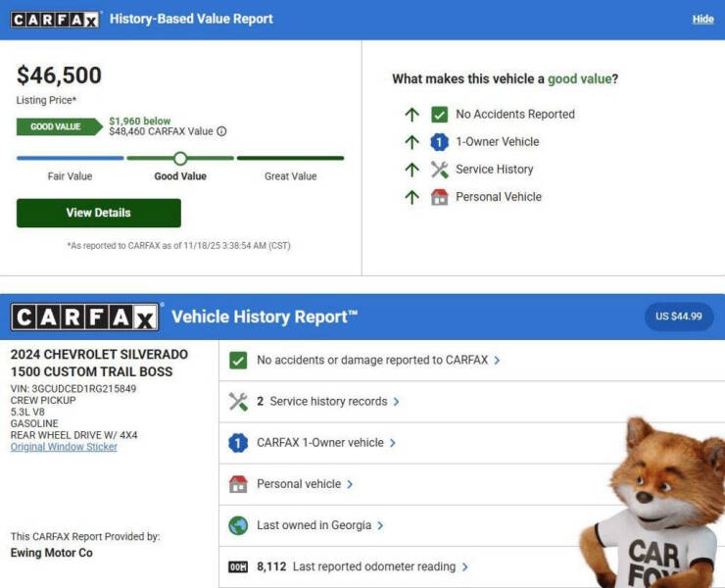Viewport: 725px width, 588px height.
Task: Click the wrench Service History icon in value list
Action: click(439, 170)
